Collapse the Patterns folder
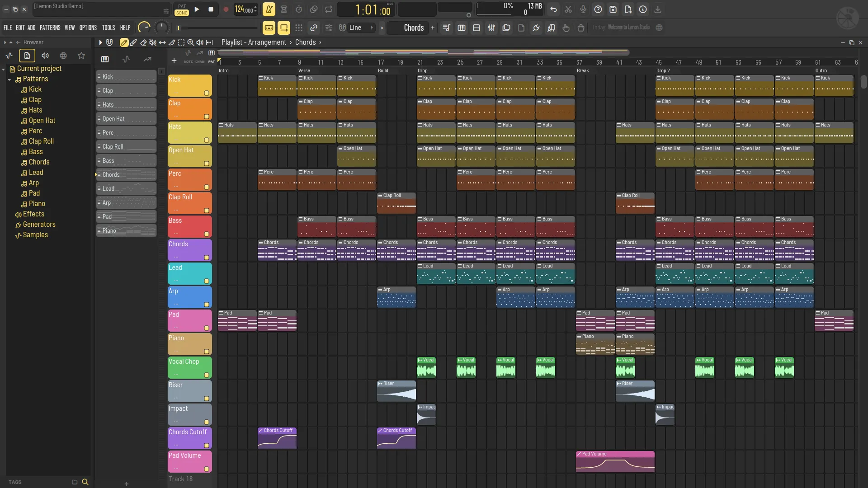This screenshot has height=488, width=868. 9,80
